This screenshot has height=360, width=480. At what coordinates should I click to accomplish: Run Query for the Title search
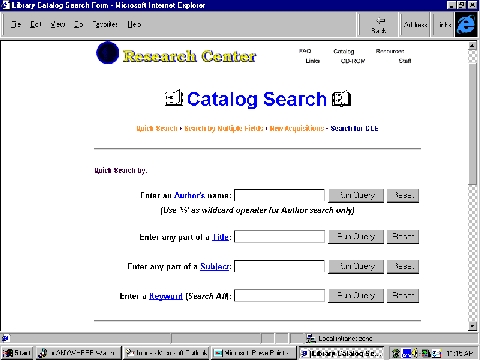(x=356, y=237)
